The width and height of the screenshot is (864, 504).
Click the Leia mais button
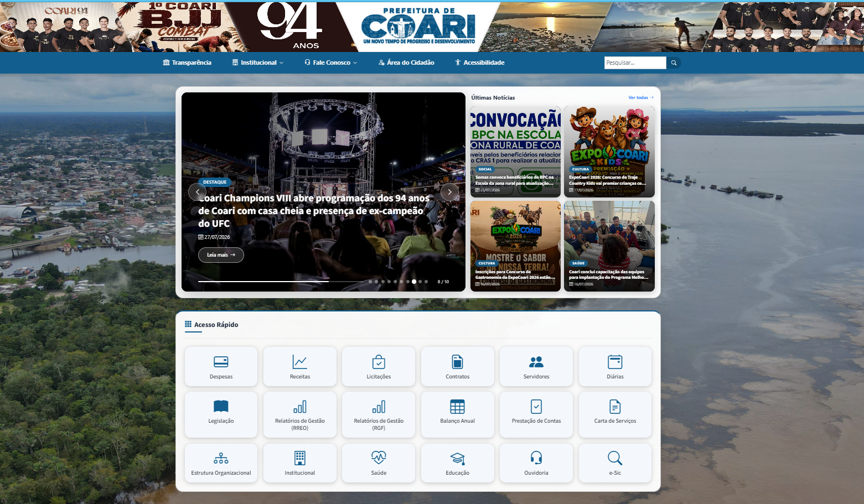pos(221,255)
